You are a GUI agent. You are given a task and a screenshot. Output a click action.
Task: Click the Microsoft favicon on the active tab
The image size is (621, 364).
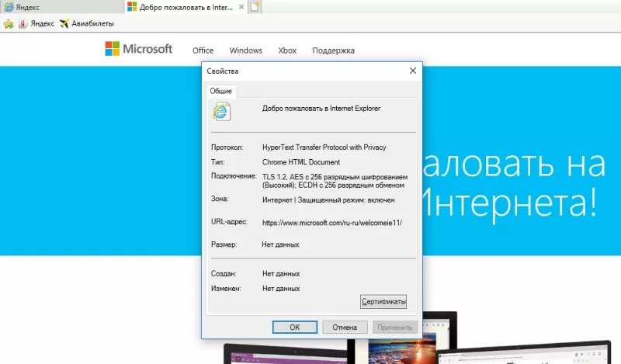pyautogui.click(x=132, y=7)
